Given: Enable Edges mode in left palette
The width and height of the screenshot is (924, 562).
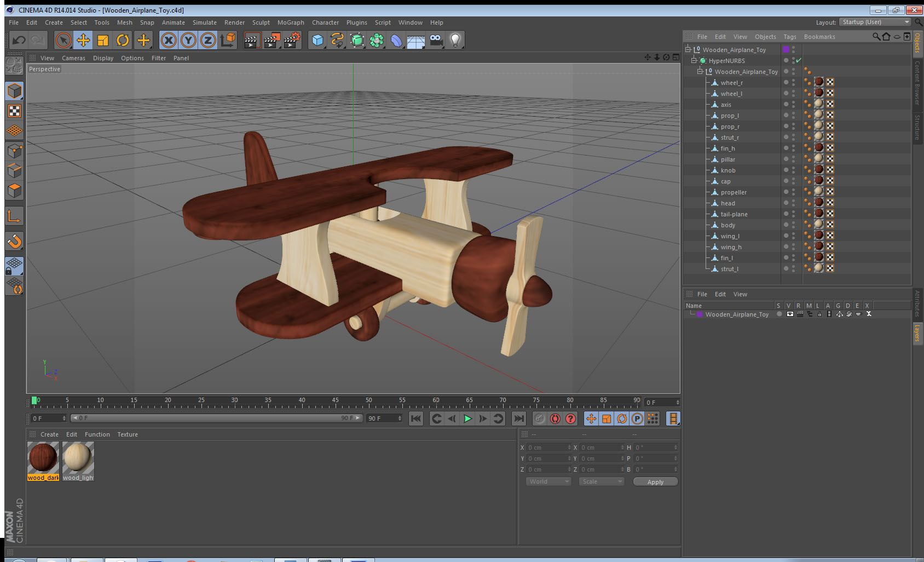Looking at the screenshot, I should (14, 170).
